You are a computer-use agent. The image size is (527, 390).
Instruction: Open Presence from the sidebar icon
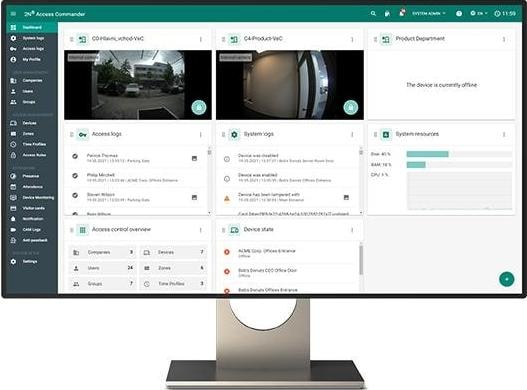(x=13, y=176)
